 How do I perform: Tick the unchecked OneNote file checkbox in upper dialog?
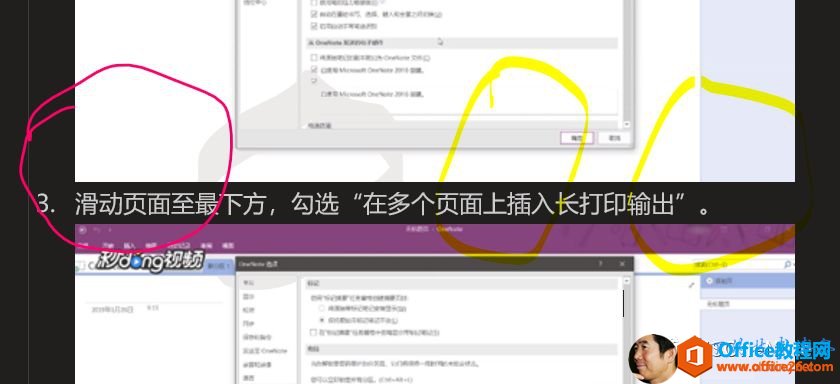point(314,57)
